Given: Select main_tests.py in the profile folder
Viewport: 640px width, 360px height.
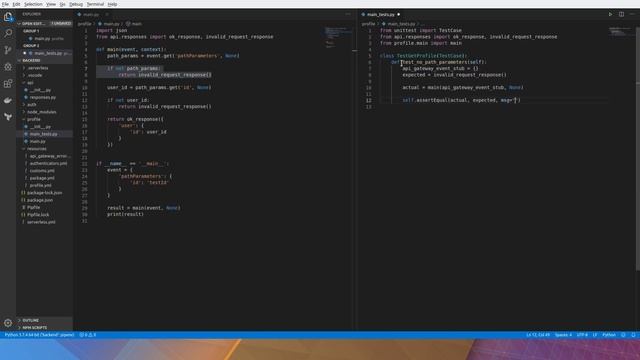Looking at the screenshot, I should click(44, 134).
